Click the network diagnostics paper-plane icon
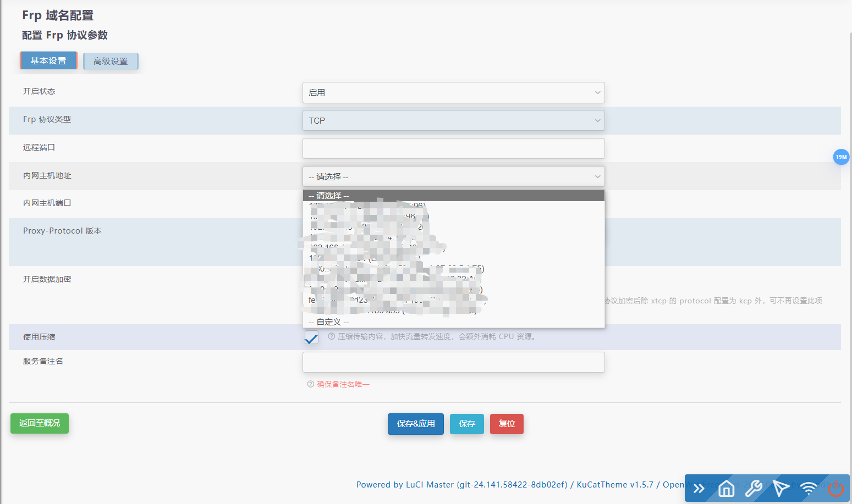Screen dimensions: 852x504 [x=781, y=488]
